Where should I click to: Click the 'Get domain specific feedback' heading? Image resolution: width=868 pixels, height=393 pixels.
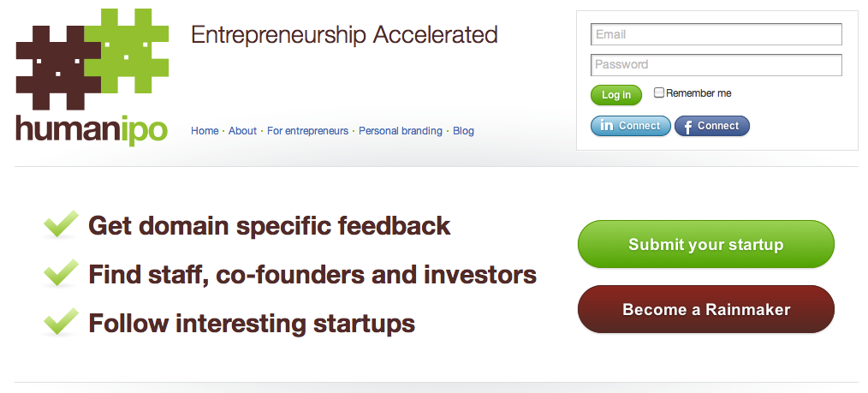270,226
